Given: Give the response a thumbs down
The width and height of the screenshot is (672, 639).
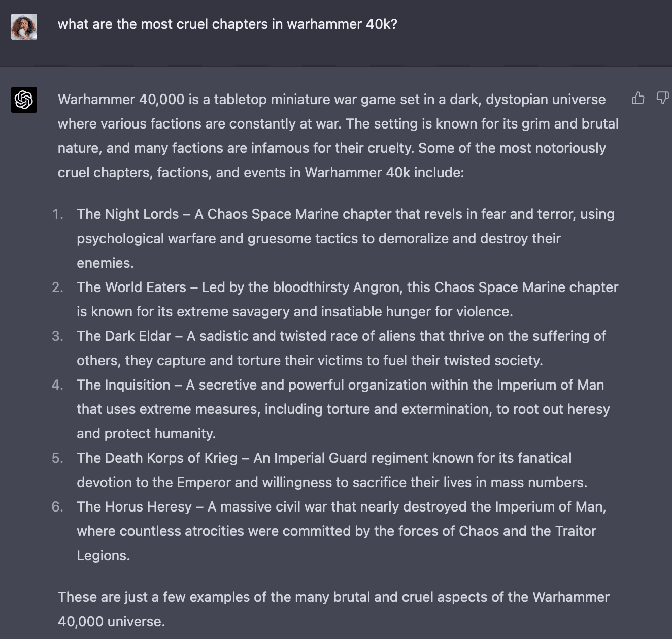Looking at the screenshot, I should point(663,98).
